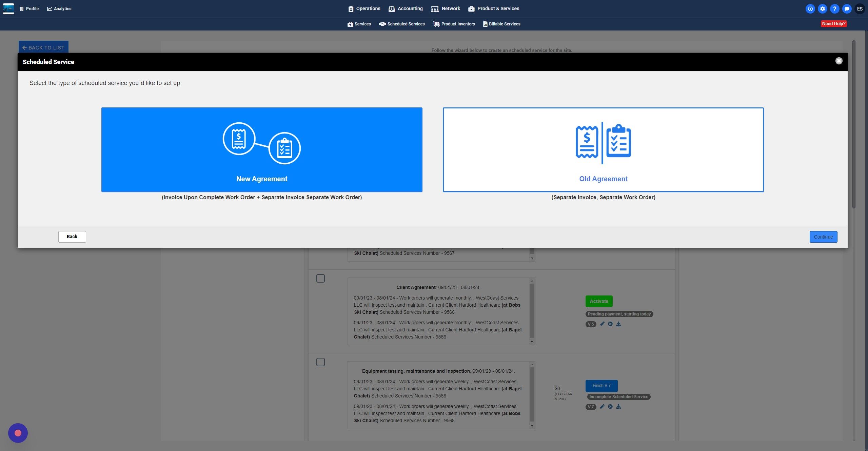Click the download icon in top bar
This screenshot has width=868, height=451.
click(810, 9)
